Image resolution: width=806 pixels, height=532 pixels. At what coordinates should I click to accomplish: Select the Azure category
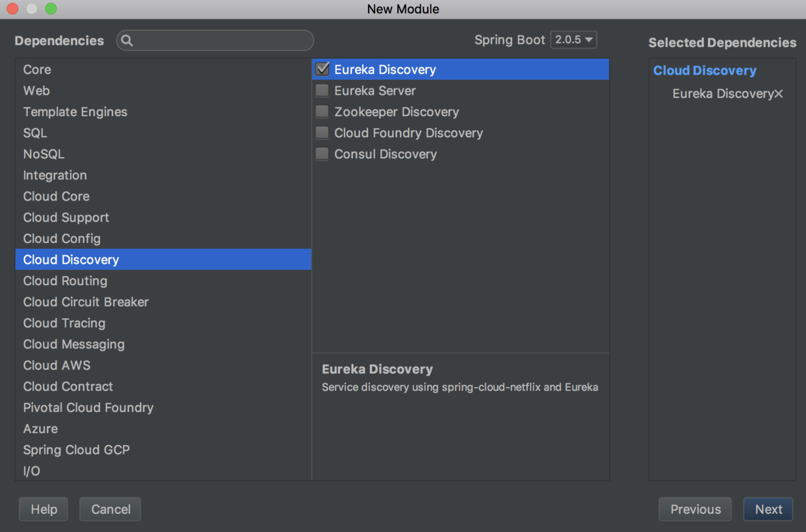coord(163,428)
